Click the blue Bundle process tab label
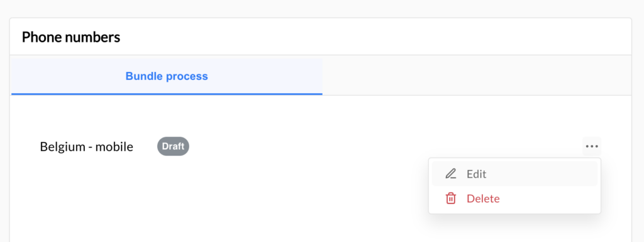This screenshot has width=644, height=242. pos(167,76)
